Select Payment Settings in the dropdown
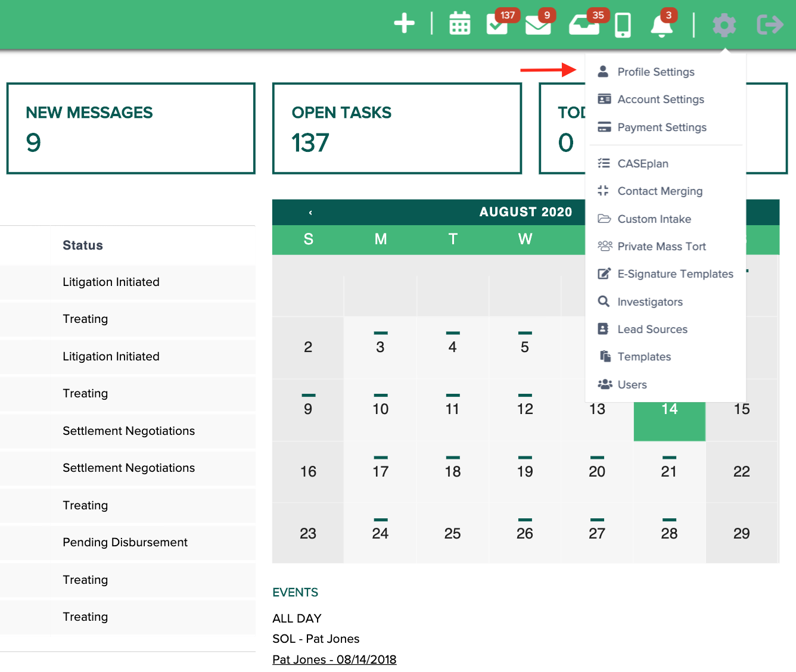796x672 pixels. pyautogui.click(x=661, y=127)
